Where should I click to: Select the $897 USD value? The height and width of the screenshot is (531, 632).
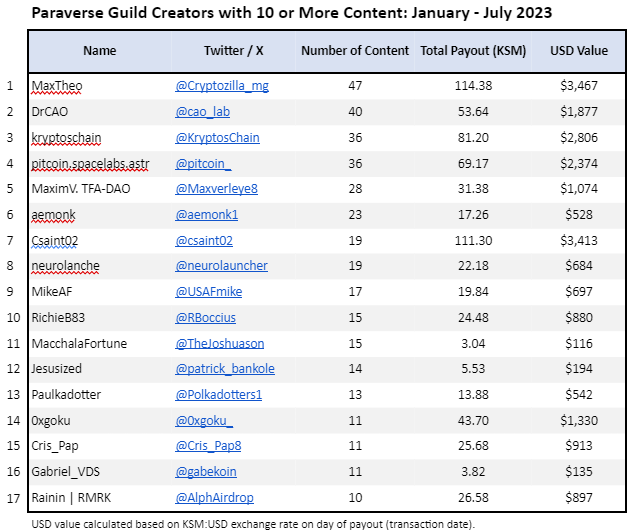(579, 498)
